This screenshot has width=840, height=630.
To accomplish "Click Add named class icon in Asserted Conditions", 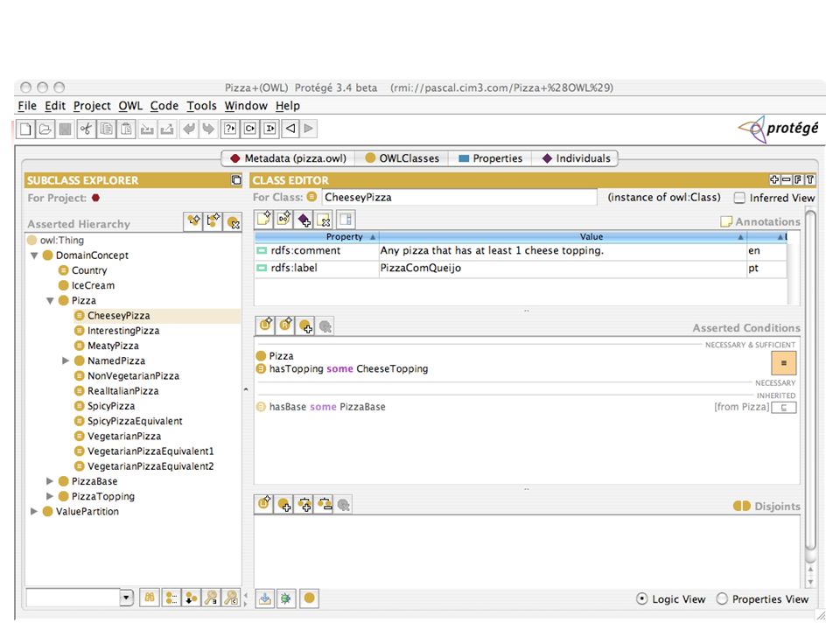I will (x=305, y=325).
